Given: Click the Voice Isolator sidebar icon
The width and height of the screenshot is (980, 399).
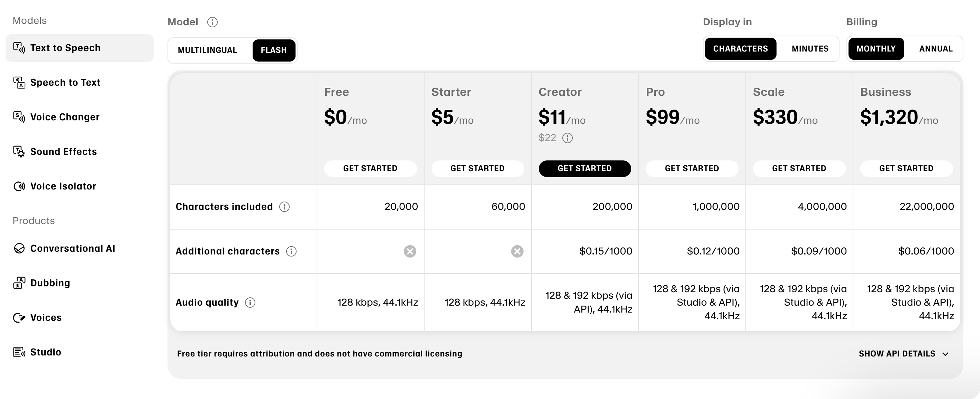Looking at the screenshot, I should click(19, 186).
